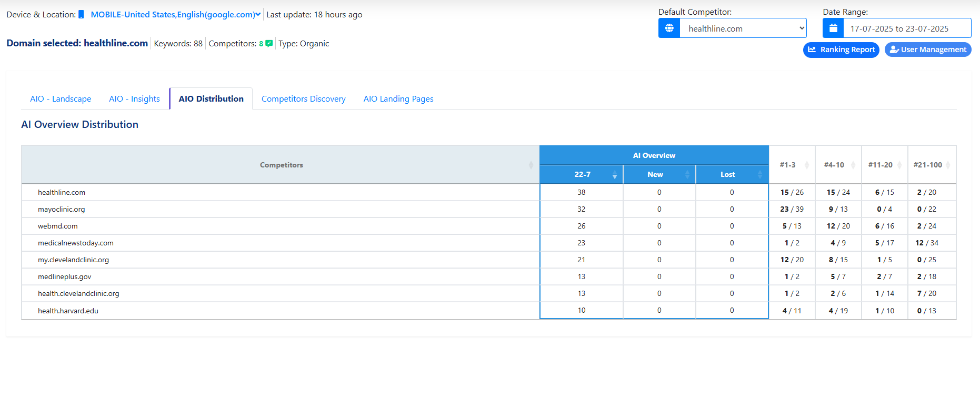Click the value 32 for mayoclinic.org
This screenshot has height=416, width=980.
pyautogui.click(x=582, y=209)
